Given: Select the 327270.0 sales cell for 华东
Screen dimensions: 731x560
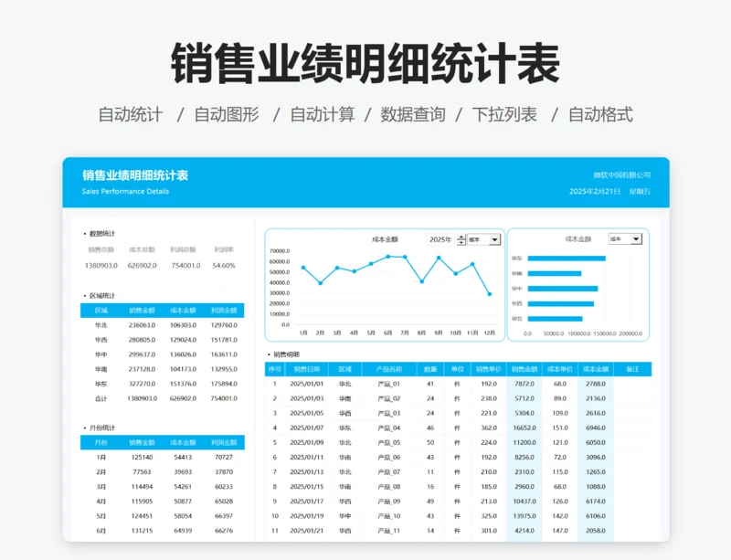Looking at the screenshot, I should click(143, 384).
